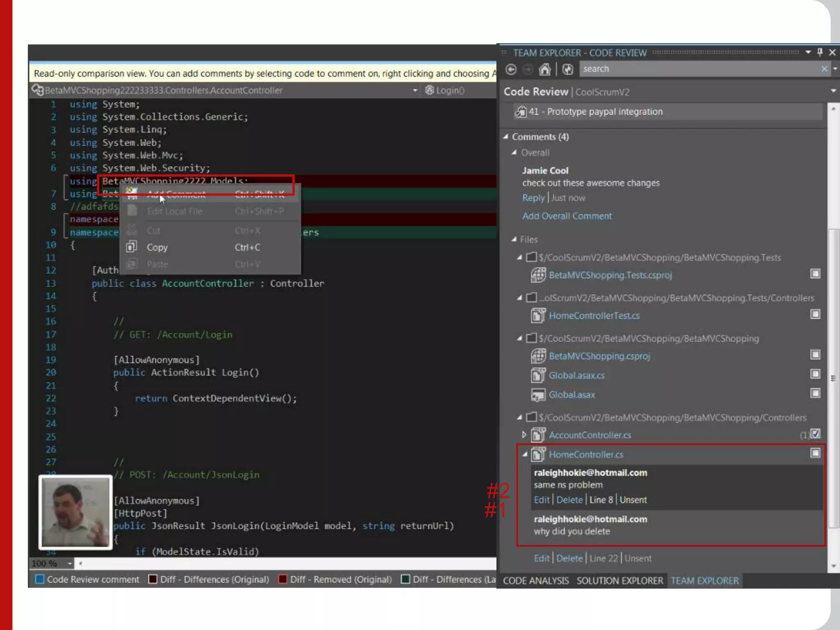This screenshot has width=840, height=630.
Task: Click the back arrow in Team Explorer
Action: [x=511, y=70]
